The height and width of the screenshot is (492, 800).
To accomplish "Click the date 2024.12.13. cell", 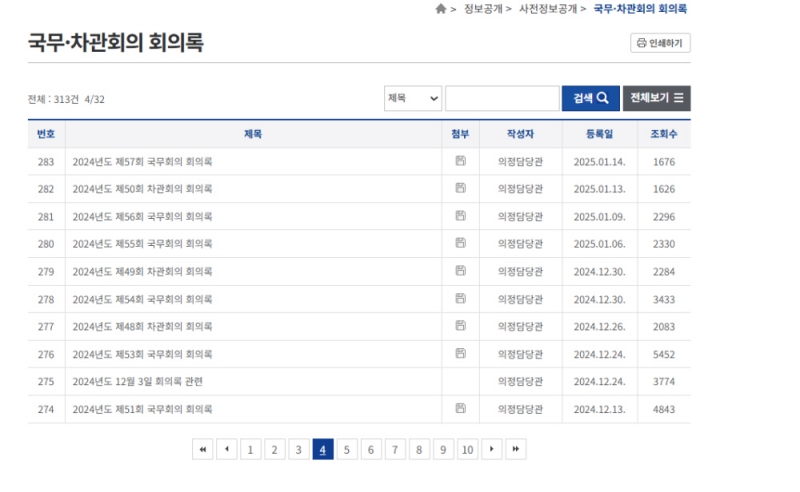I will pos(599,409).
